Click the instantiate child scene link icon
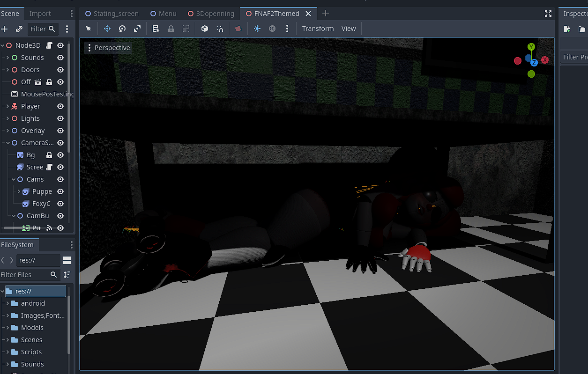 (x=19, y=29)
